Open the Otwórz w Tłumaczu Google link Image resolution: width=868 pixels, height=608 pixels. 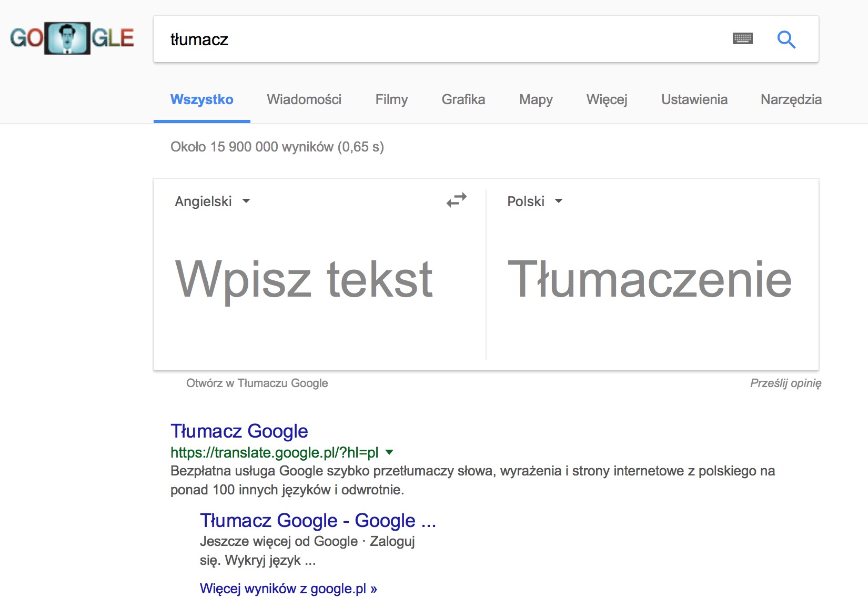[x=257, y=383]
